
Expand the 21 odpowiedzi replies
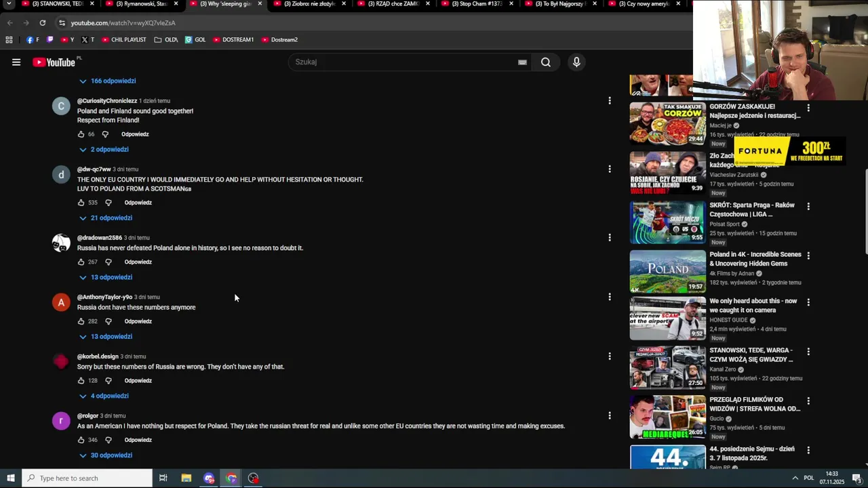(105, 218)
